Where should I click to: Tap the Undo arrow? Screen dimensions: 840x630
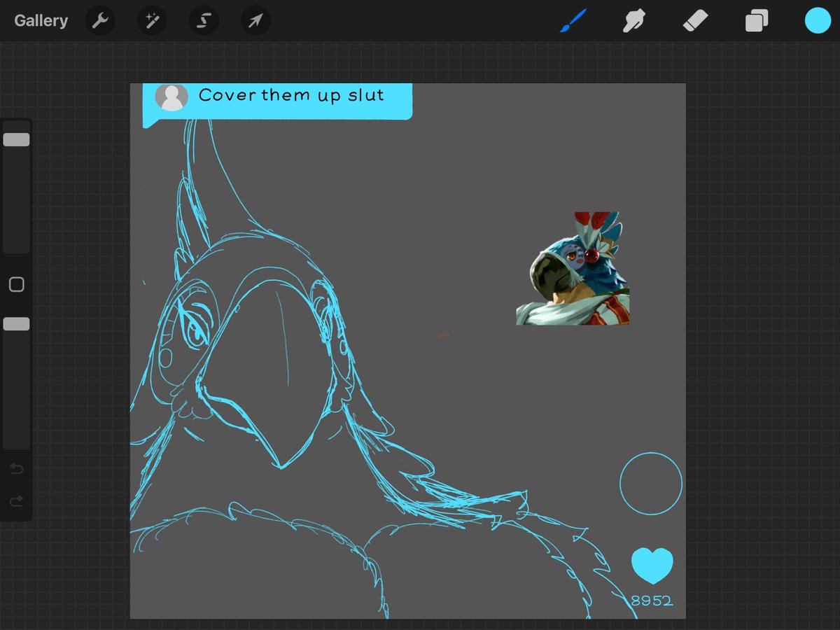coord(16,469)
